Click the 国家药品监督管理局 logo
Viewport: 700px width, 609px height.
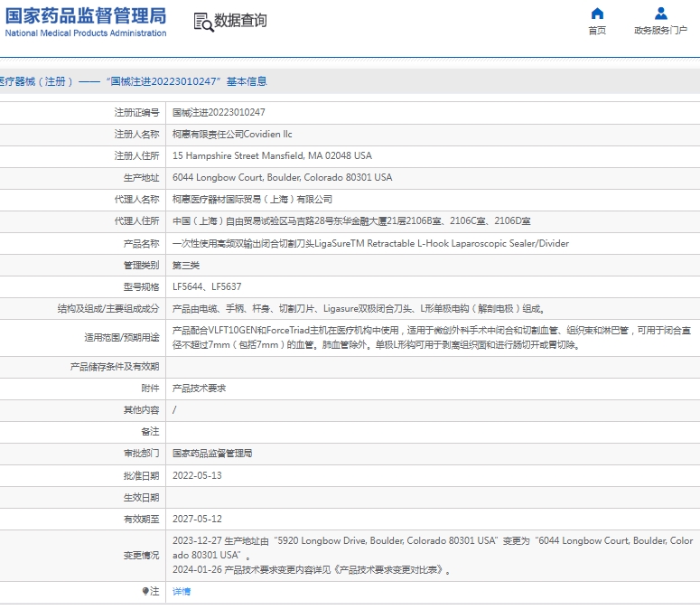[86, 15]
